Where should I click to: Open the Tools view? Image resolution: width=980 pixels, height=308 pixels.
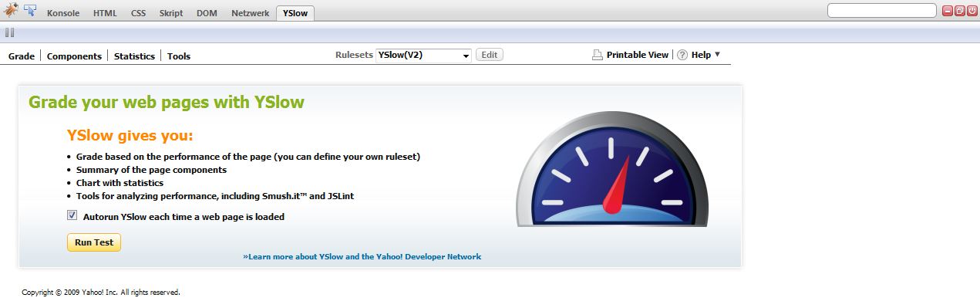tap(179, 56)
